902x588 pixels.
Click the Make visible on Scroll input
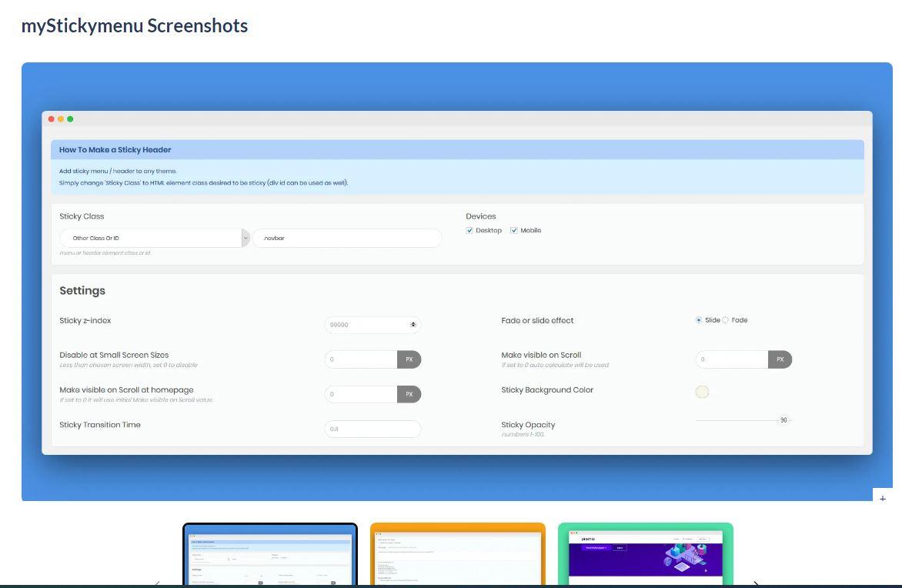point(732,359)
